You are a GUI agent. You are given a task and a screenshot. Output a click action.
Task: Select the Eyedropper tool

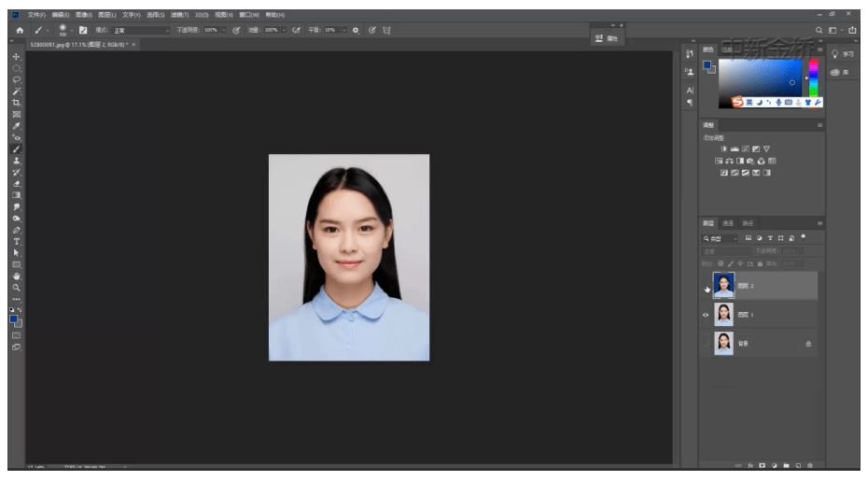(x=16, y=126)
